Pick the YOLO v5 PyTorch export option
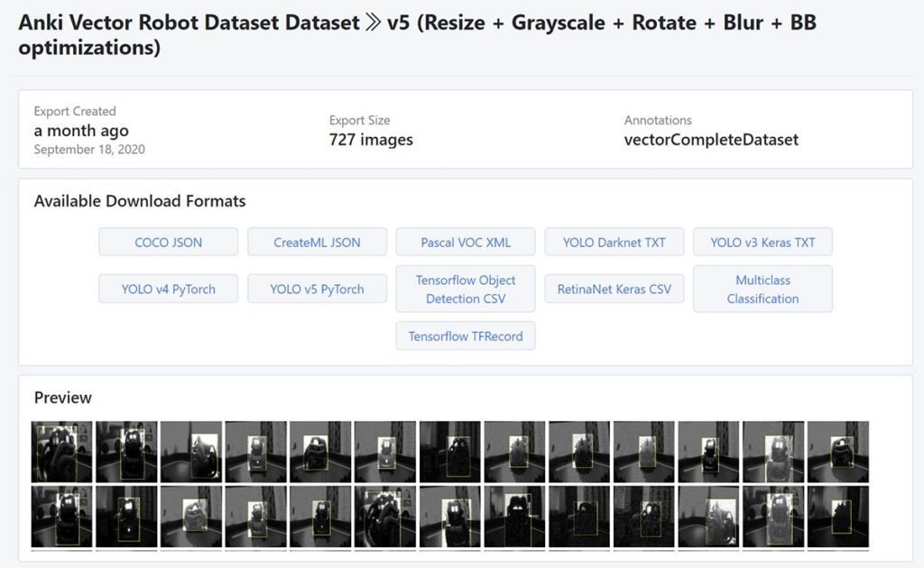Screen dimensions: 924x568 (317, 289)
